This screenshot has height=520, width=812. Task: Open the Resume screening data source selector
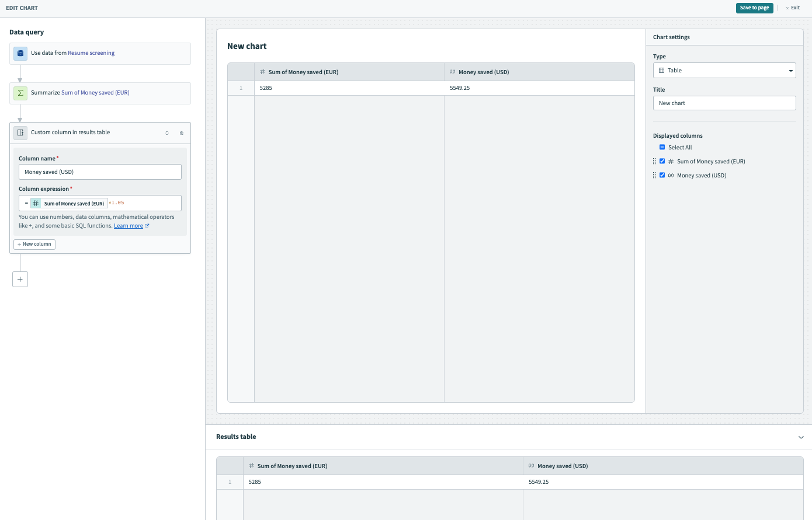pyautogui.click(x=91, y=53)
